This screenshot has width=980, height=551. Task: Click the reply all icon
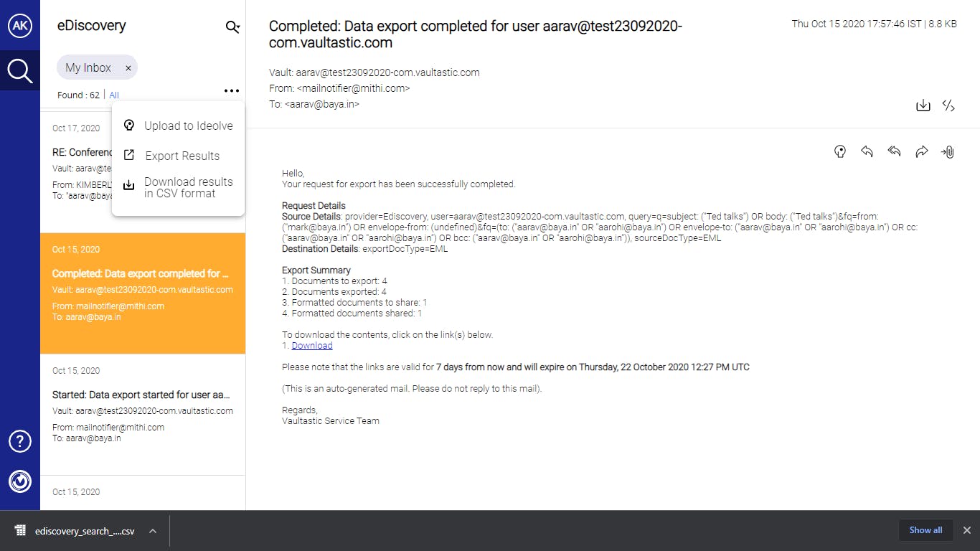(x=894, y=151)
